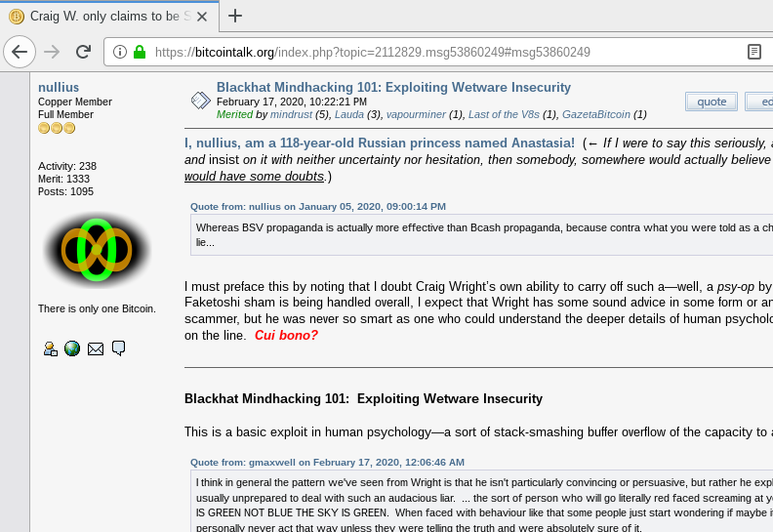Click the 'Posts: 1095' text
This screenshot has width=773, height=532.
(65, 191)
